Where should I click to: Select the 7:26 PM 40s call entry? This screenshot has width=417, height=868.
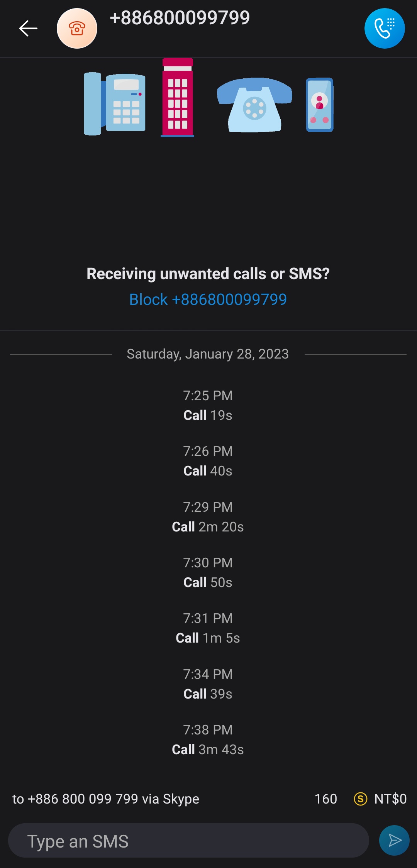pyautogui.click(x=208, y=461)
